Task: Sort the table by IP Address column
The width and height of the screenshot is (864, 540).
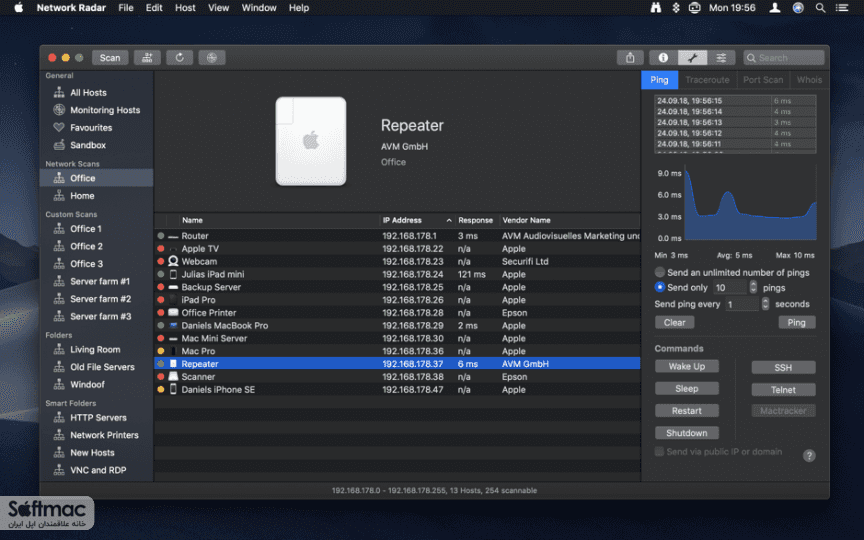Action: pyautogui.click(x=417, y=220)
